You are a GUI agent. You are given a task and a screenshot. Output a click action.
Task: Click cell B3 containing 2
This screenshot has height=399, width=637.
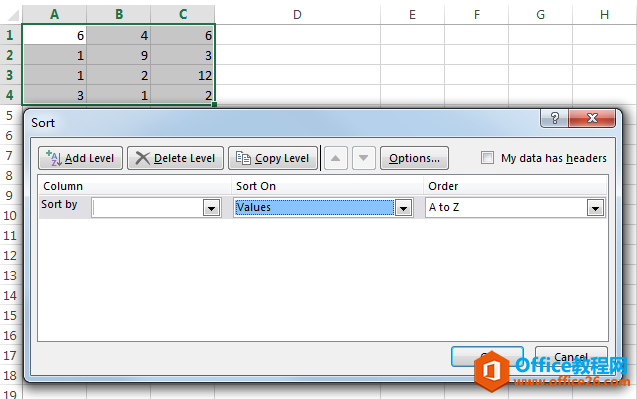(119, 75)
